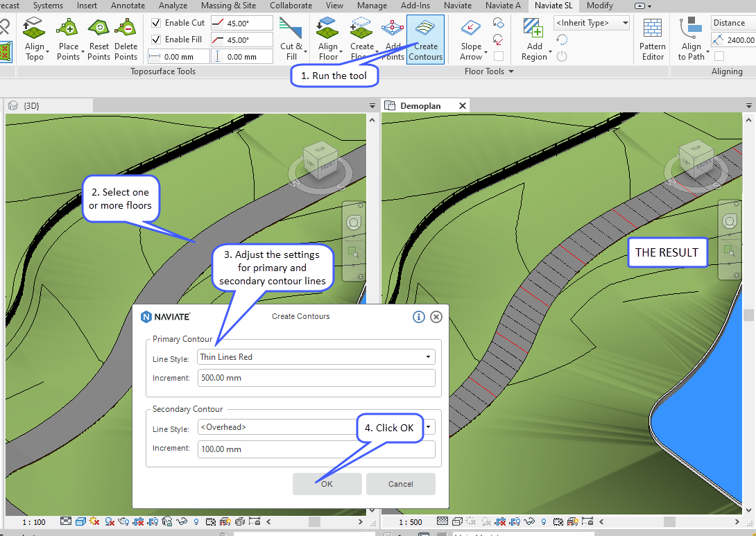This screenshot has width=756, height=536.
Task: Select the Align Topo tool
Action: [x=34, y=40]
